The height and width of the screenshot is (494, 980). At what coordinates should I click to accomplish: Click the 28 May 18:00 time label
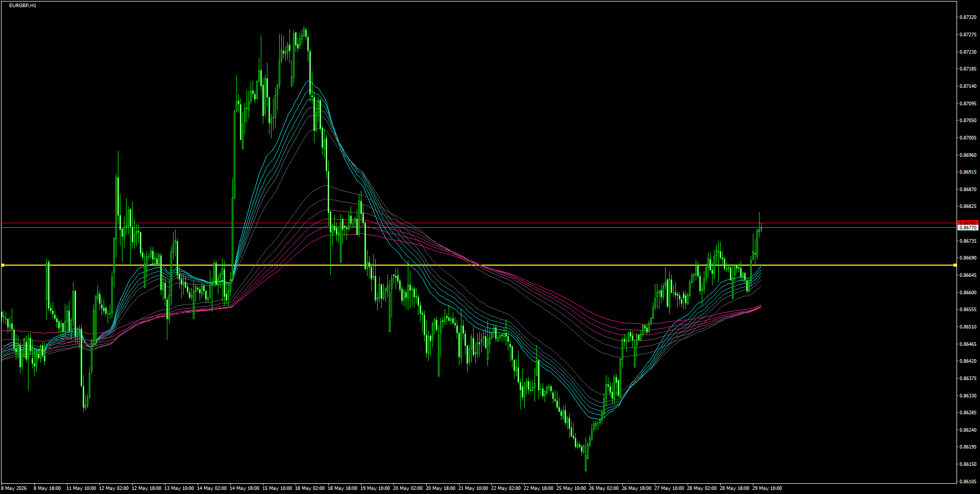click(x=734, y=488)
